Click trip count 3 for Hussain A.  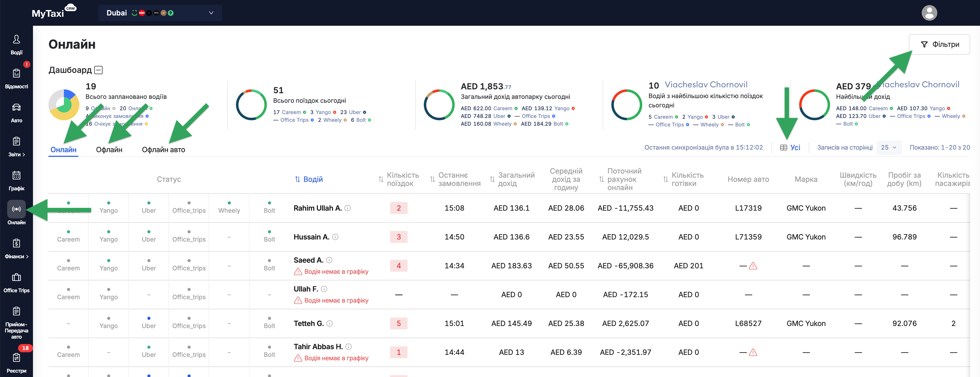399,237
